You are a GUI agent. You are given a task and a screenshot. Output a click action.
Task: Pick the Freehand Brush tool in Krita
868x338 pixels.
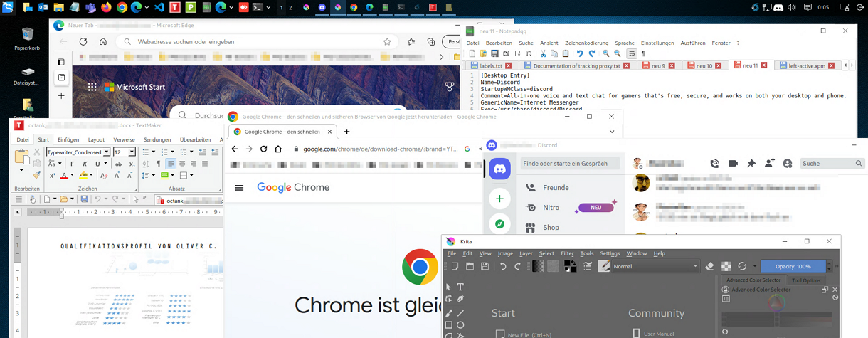448,312
